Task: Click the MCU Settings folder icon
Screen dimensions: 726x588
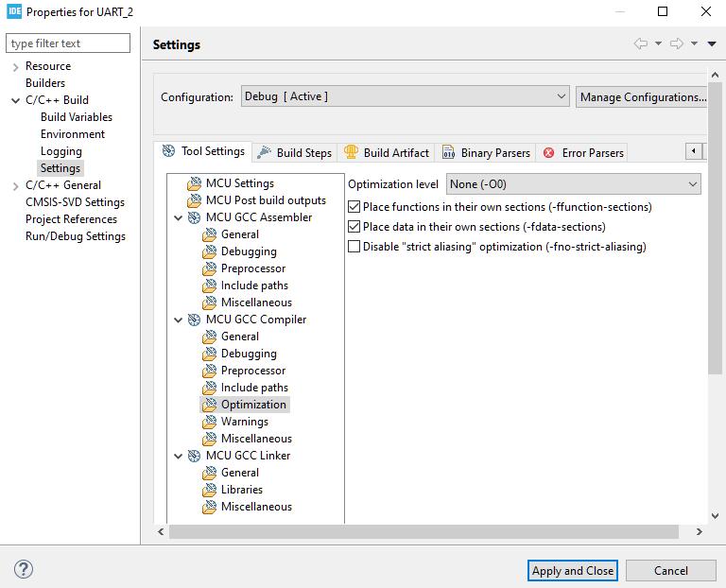Action: (x=194, y=183)
